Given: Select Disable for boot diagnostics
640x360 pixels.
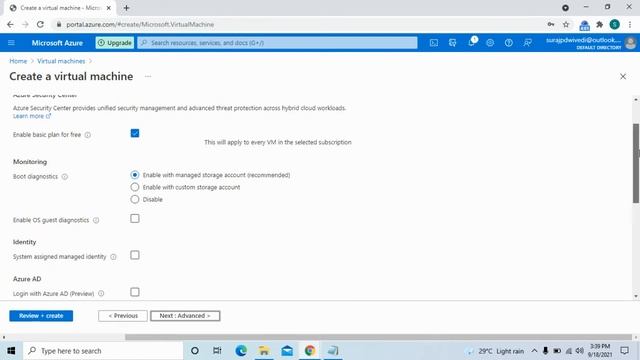Looking at the screenshot, I should [x=135, y=199].
